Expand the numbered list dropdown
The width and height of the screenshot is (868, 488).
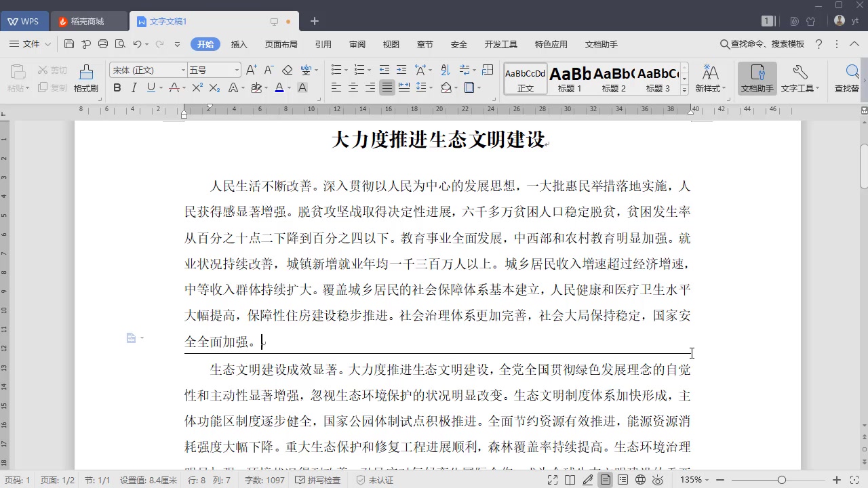pyautogui.click(x=370, y=70)
